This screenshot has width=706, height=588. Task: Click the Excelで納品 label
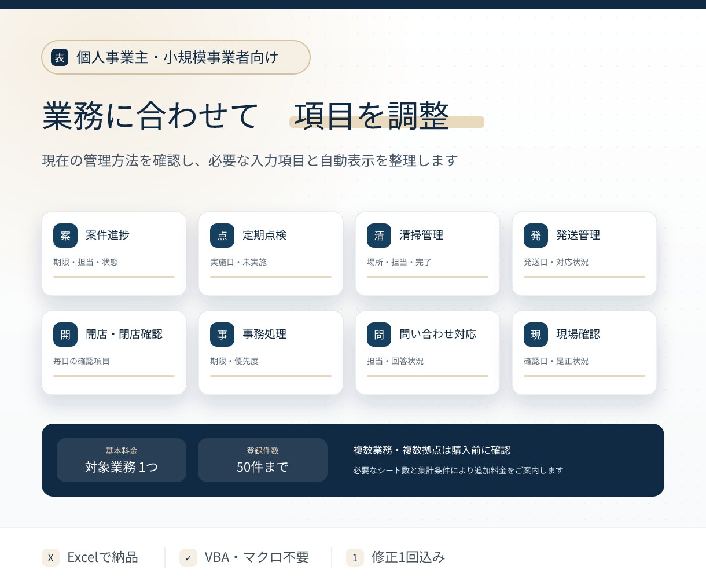pos(102,557)
